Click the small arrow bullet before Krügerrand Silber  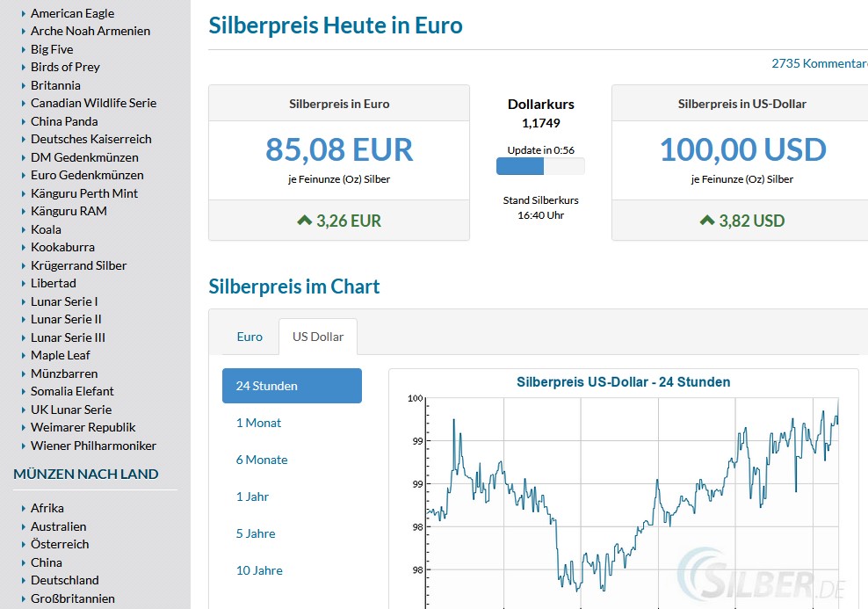point(23,265)
